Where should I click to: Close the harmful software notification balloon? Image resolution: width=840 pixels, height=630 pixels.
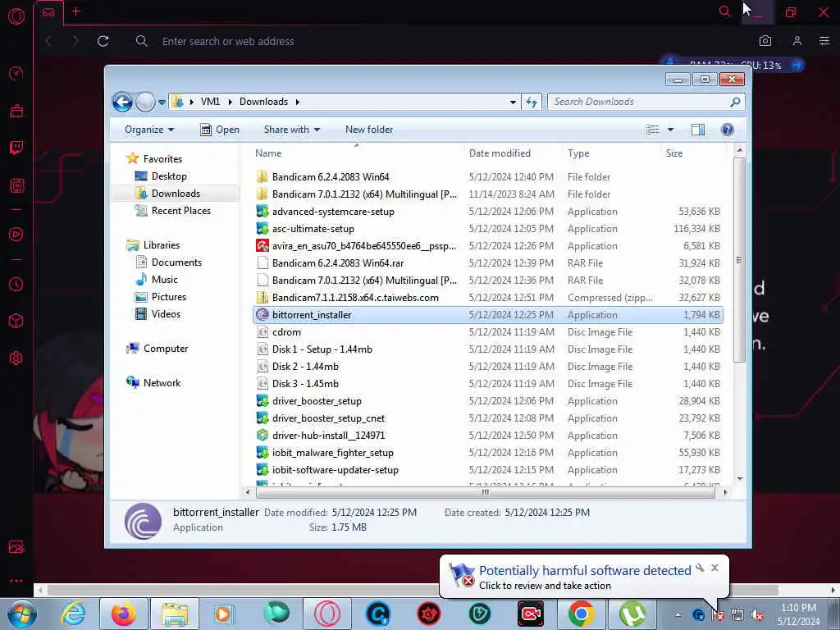point(714,568)
